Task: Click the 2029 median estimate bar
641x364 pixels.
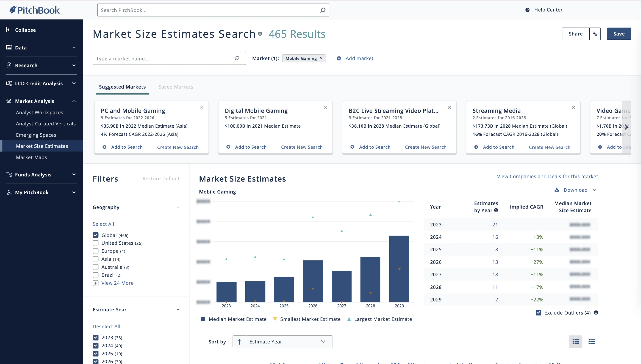Action: [x=399, y=269]
